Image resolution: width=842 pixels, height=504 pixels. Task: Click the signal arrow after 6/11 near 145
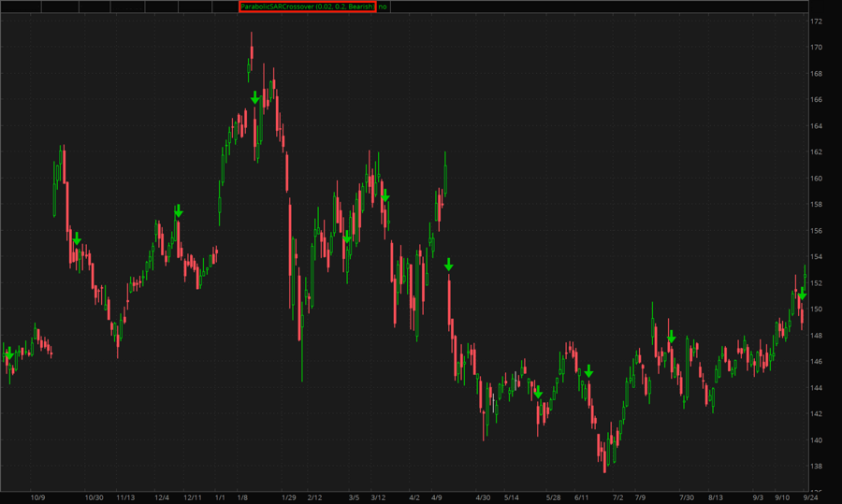click(x=588, y=371)
